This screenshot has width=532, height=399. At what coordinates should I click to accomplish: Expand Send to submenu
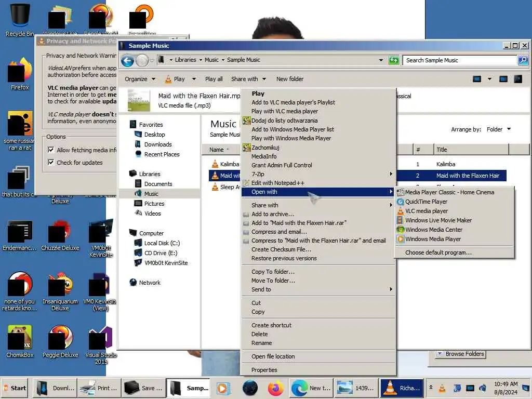click(318, 289)
